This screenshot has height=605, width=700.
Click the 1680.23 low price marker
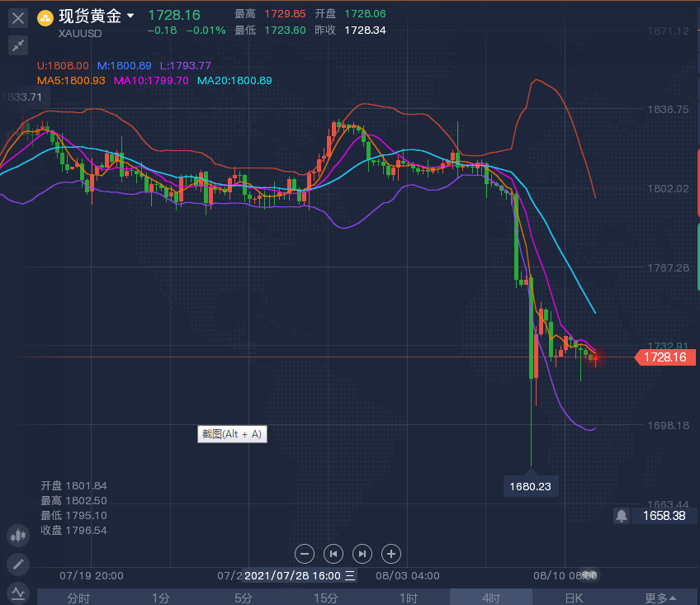coord(531,486)
